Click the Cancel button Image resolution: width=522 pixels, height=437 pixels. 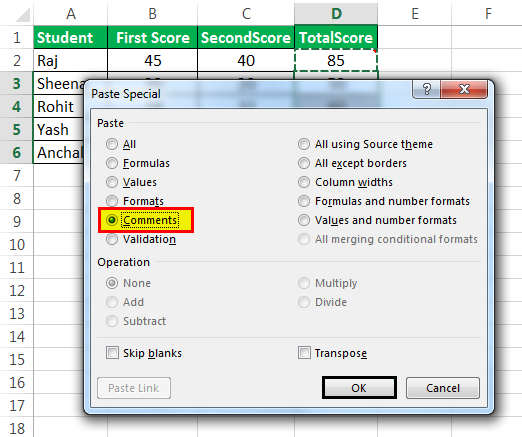click(x=443, y=388)
